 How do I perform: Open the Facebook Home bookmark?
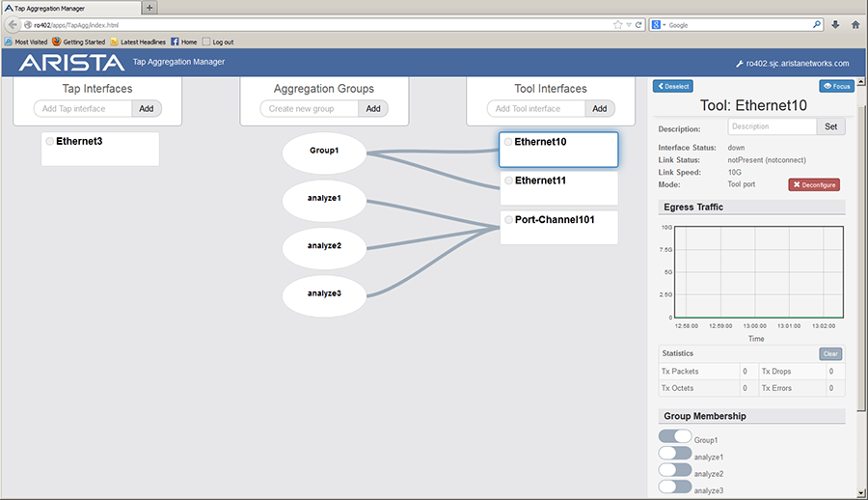tap(184, 42)
